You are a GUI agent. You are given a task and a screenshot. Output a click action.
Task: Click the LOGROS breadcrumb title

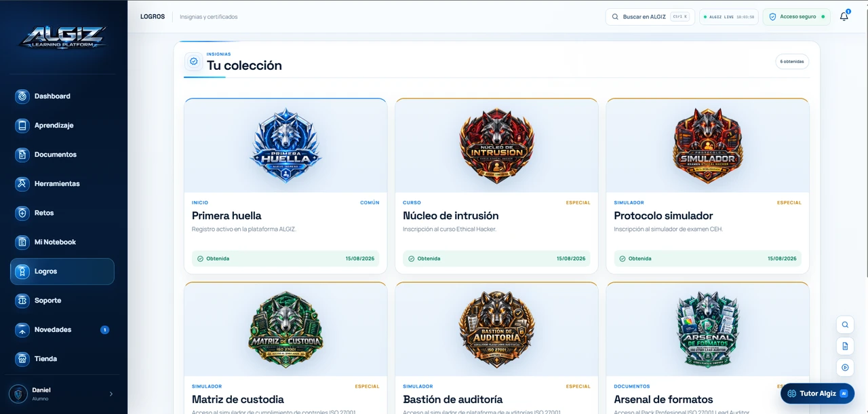point(153,16)
